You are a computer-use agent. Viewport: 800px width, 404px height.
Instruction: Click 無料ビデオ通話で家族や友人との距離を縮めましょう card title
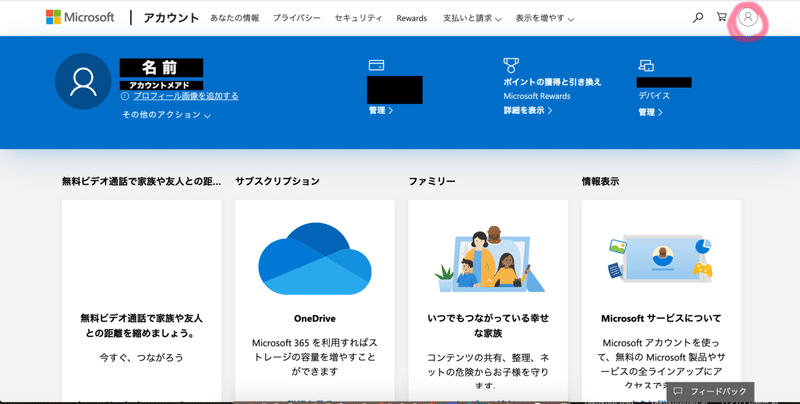pyautogui.click(x=141, y=325)
